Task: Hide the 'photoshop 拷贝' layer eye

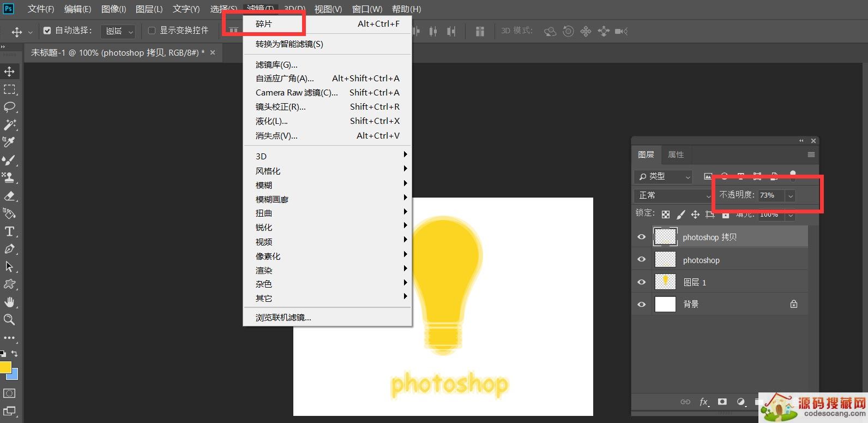Action: tap(642, 237)
